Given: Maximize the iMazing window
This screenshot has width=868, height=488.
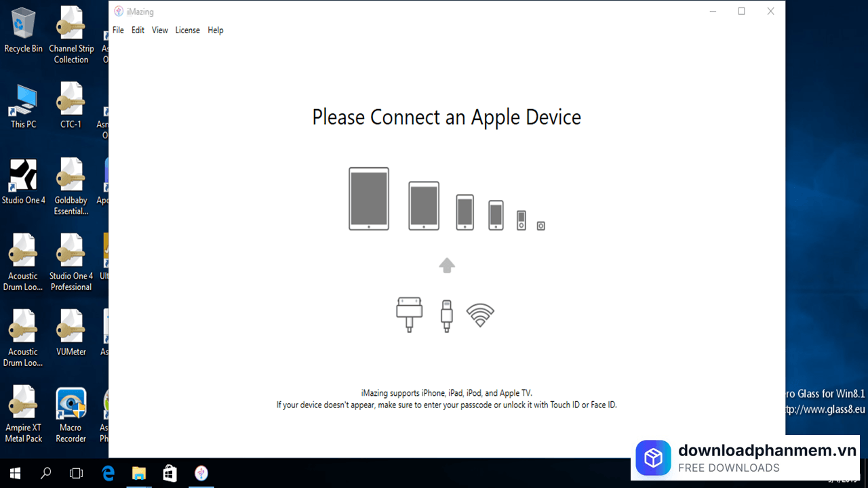Looking at the screenshot, I should click(741, 12).
